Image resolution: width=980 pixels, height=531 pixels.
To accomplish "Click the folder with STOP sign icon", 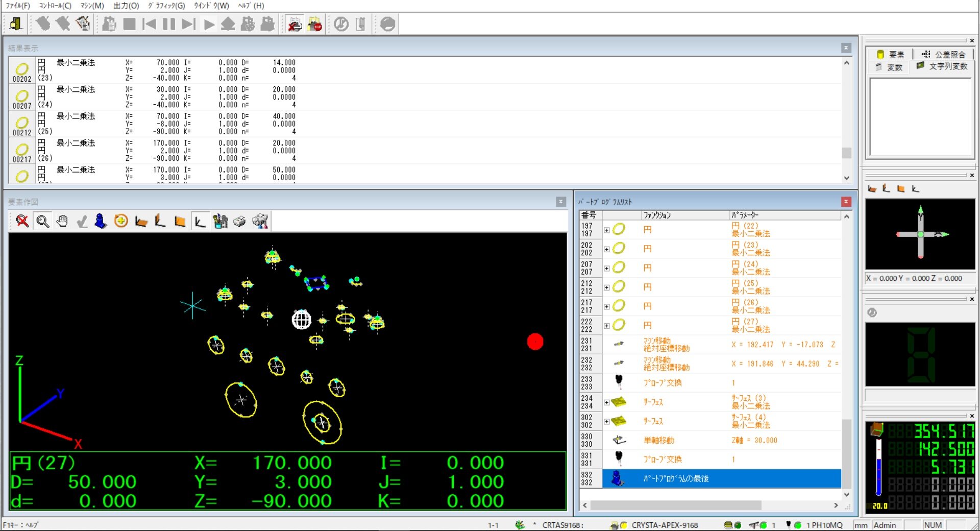I will click(x=314, y=24).
